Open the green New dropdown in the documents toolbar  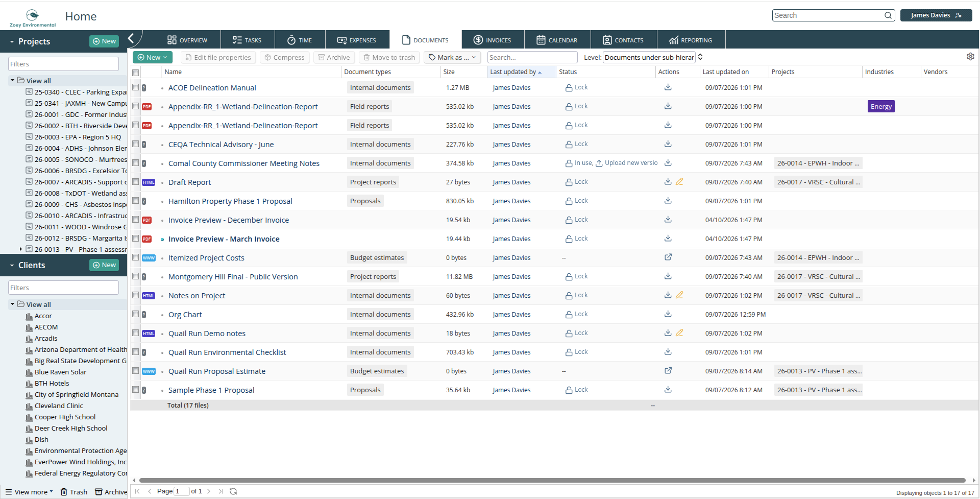point(152,57)
